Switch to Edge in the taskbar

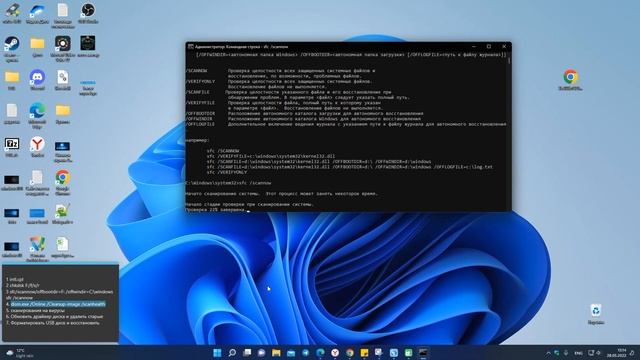pos(320,353)
